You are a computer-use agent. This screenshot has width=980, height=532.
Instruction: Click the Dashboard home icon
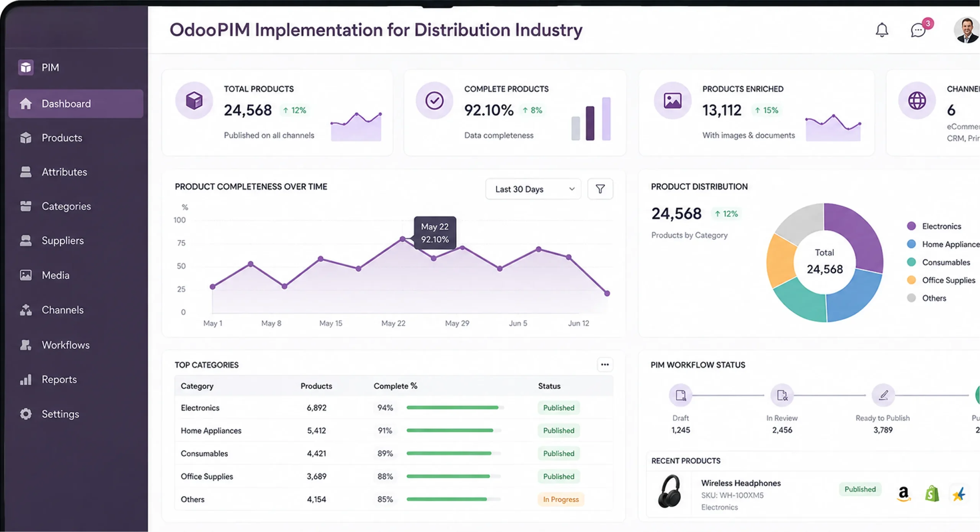click(26, 104)
